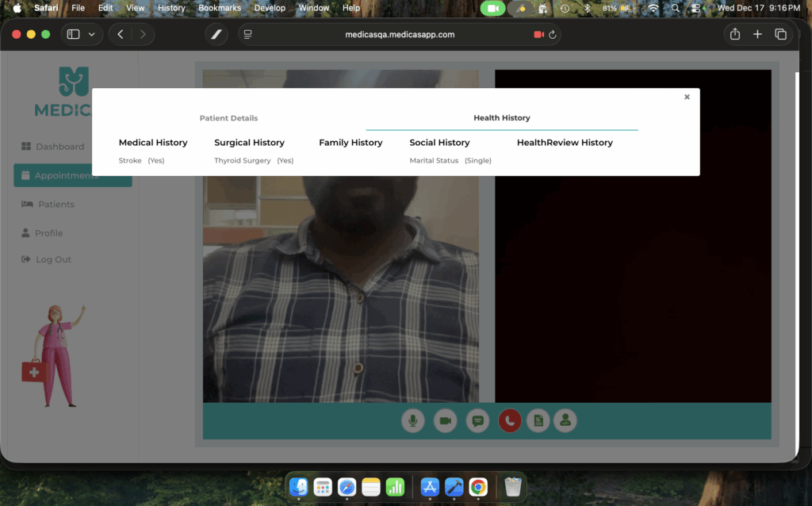Open Safari from the Dock
Viewport: 812px width, 506px height.
(x=347, y=487)
